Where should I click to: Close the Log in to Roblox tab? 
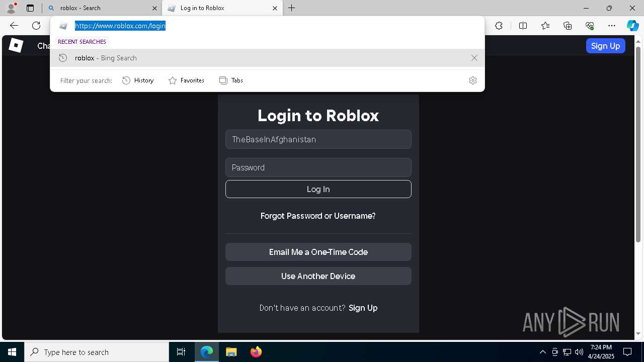click(275, 8)
